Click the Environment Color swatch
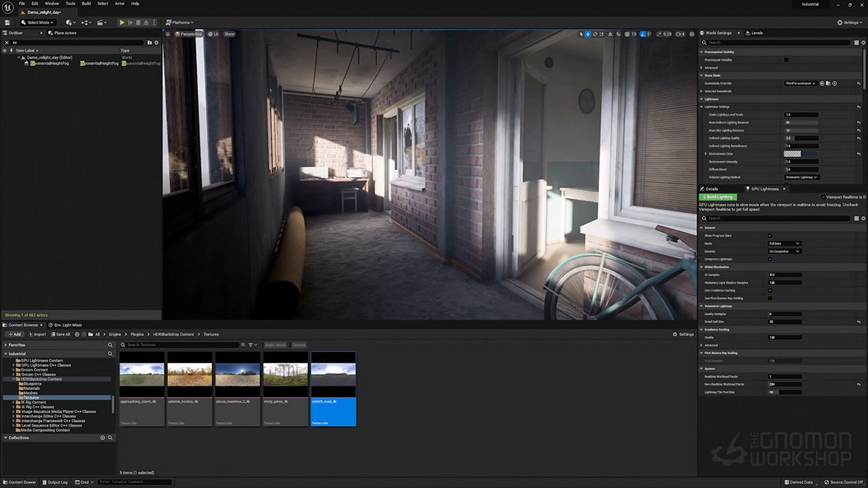Screen dimensions: 868x488 coord(801,154)
